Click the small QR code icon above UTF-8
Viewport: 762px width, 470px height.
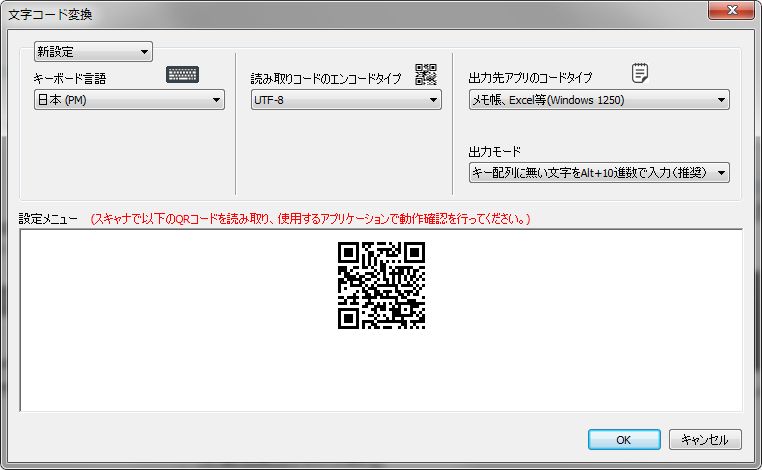(x=427, y=74)
